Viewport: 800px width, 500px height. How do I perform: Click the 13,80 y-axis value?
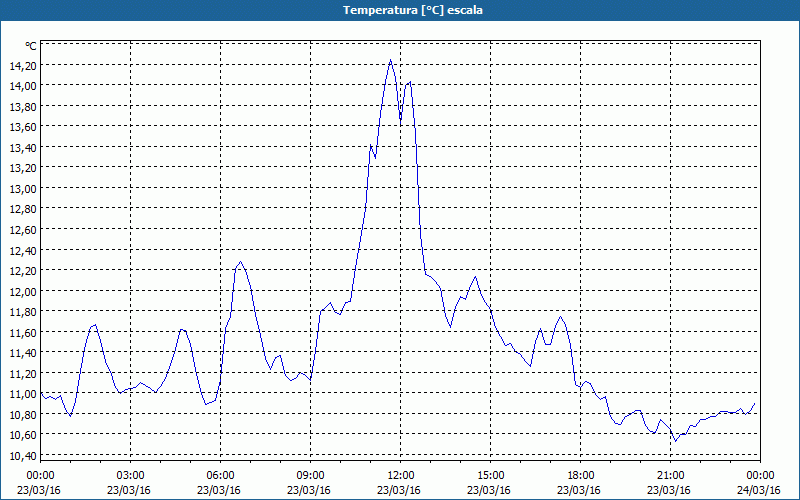(23, 106)
